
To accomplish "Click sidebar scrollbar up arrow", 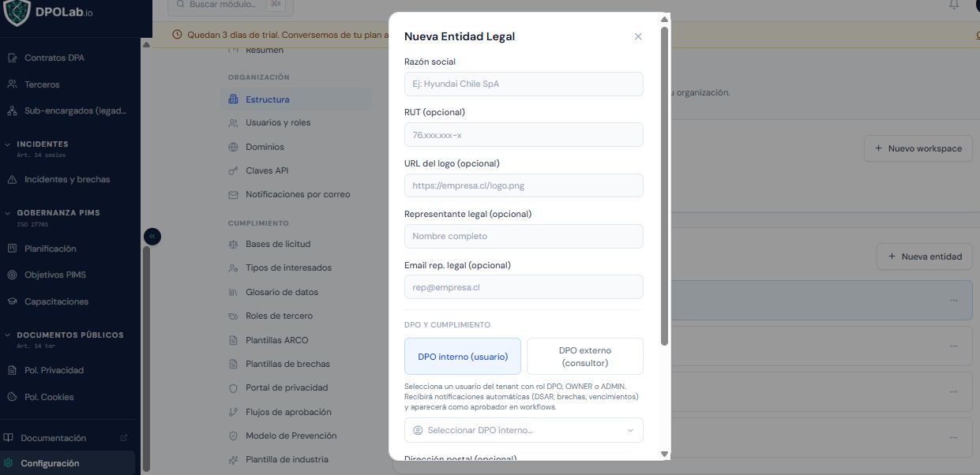I will point(146,44).
